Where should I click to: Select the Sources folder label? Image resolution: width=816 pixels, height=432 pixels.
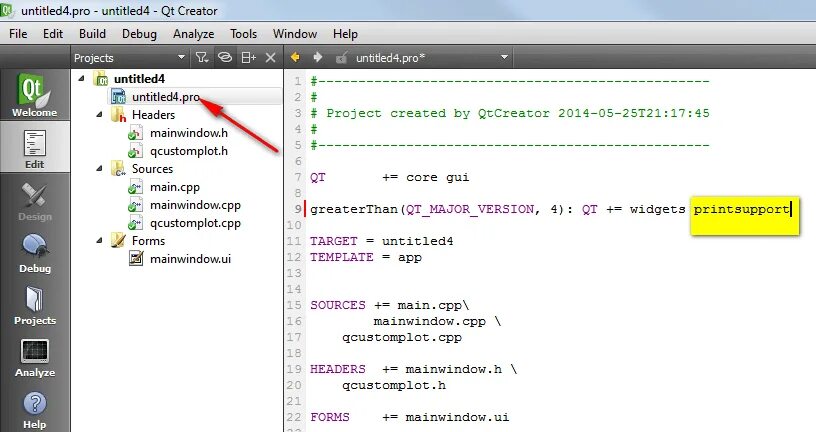point(152,169)
